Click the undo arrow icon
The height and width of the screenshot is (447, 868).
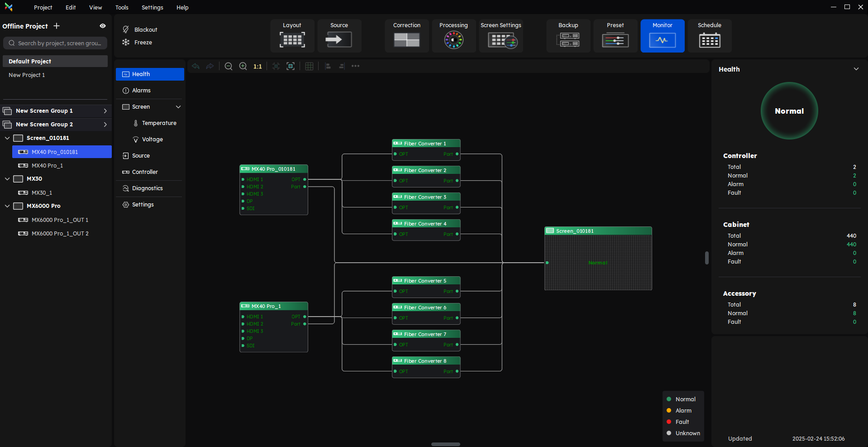[x=196, y=66]
